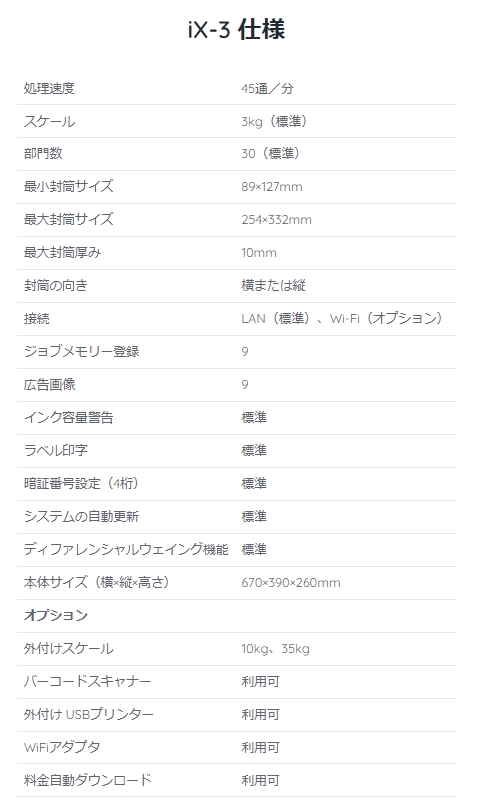This screenshot has width=480, height=812.
Task: Click the 670×390×260mm value
Action: pos(291,583)
